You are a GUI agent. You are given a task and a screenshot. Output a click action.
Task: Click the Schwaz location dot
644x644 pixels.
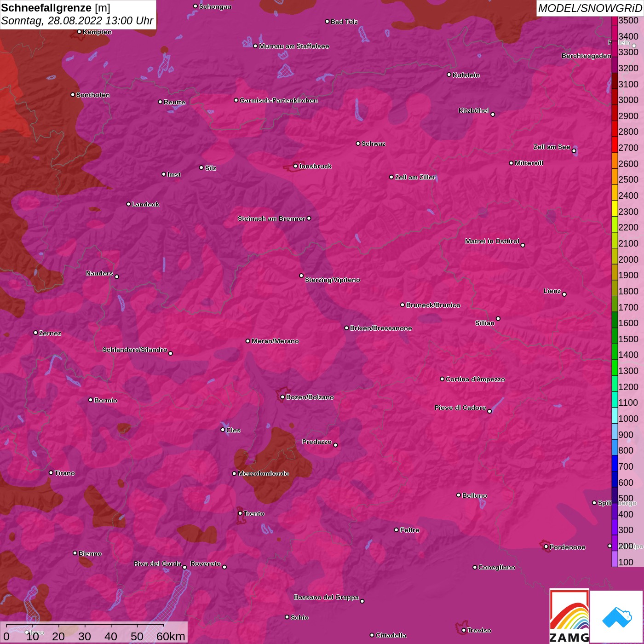[x=358, y=144]
